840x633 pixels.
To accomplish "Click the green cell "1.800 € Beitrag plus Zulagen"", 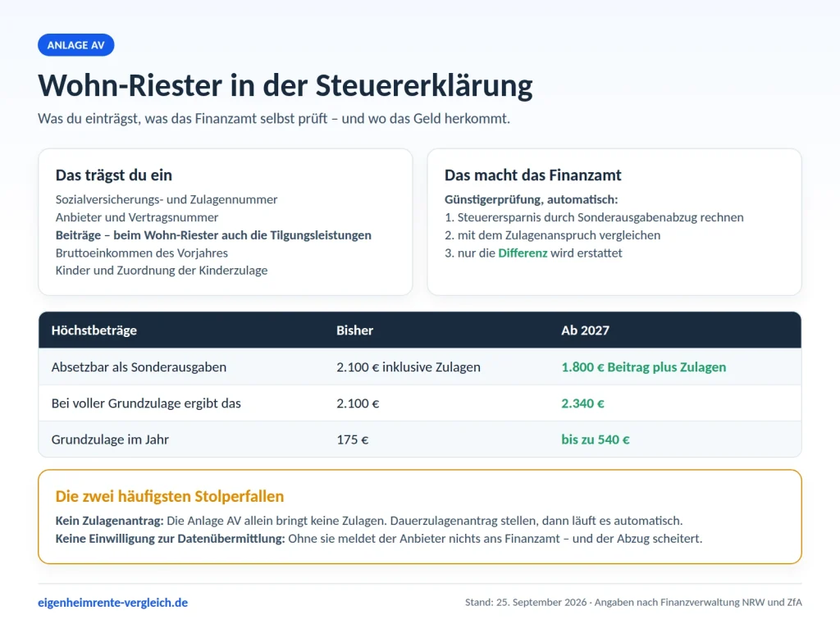I will tap(643, 367).
